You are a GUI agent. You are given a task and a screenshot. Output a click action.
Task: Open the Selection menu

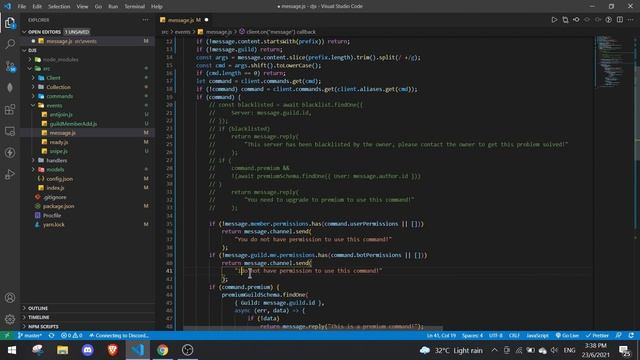coord(59,6)
